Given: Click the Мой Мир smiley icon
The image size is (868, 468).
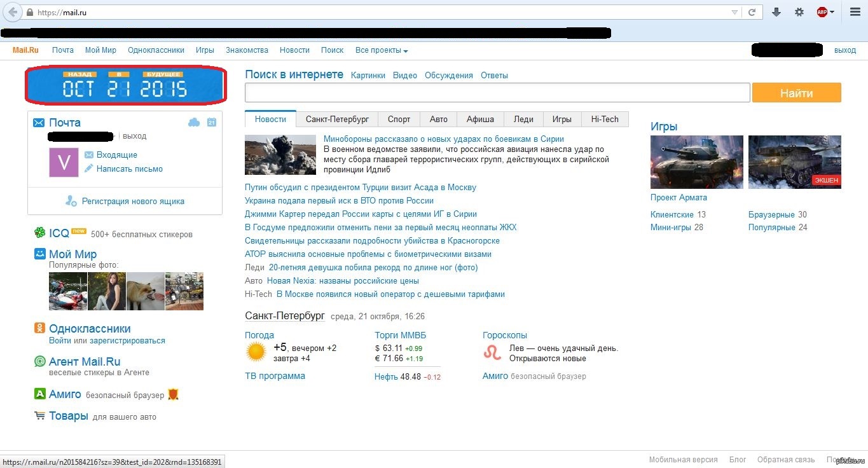Looking at the screenshot, I should [x=39, y=254].
